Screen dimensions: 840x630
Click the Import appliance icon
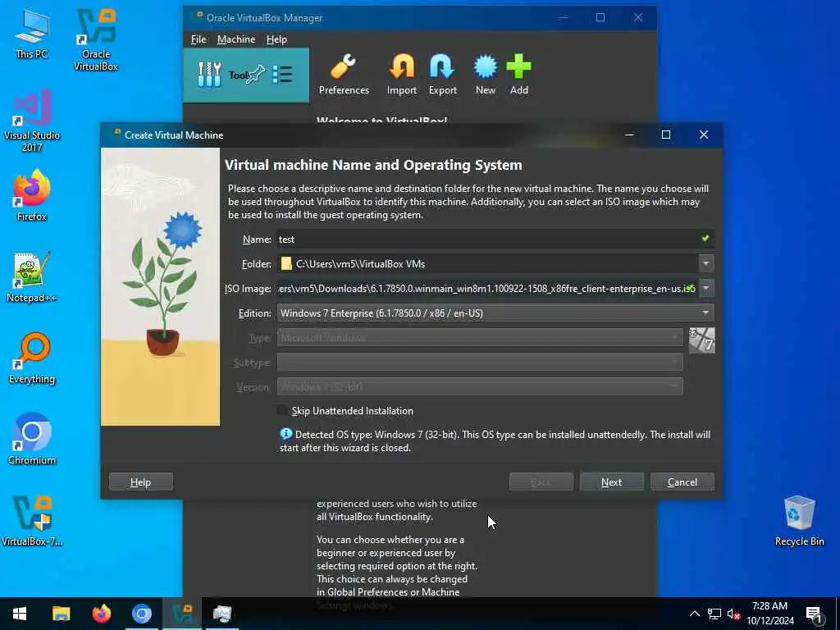[402, 75]
